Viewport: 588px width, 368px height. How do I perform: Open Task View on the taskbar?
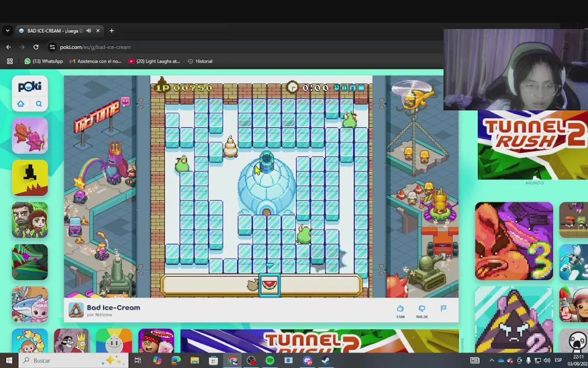point(138,360)
